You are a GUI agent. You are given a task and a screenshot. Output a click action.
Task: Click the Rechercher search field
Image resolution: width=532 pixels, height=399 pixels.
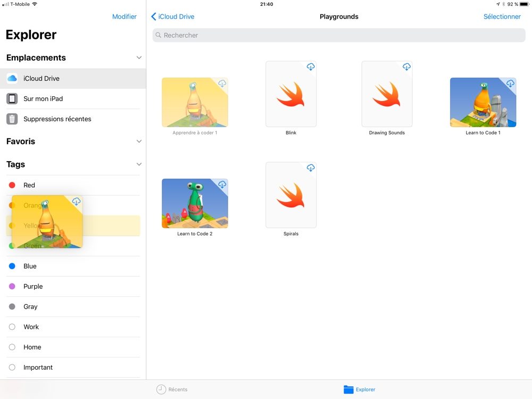[339, 35]
